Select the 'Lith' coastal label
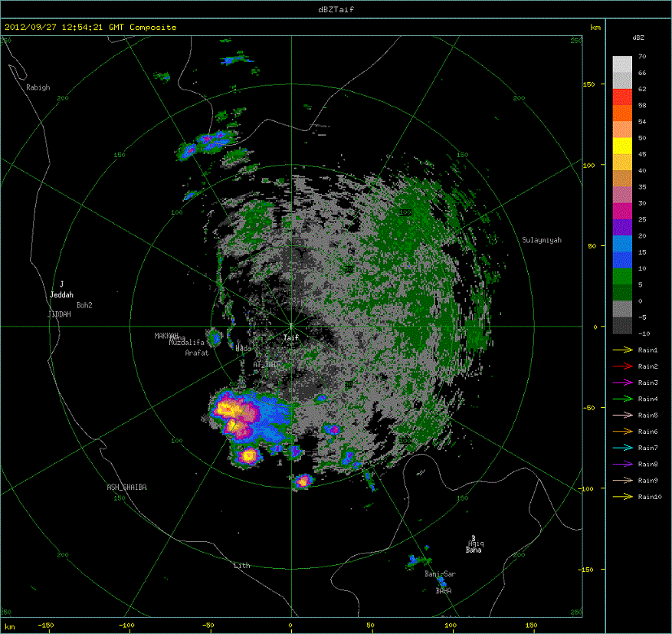Viewport: 672px width, 634px height. (x=242, y=566)
